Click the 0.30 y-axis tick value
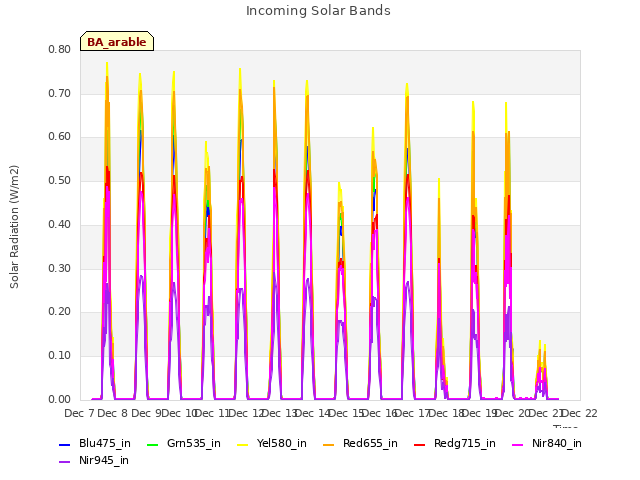Screen dimensions: 640x480 (60, 269)
